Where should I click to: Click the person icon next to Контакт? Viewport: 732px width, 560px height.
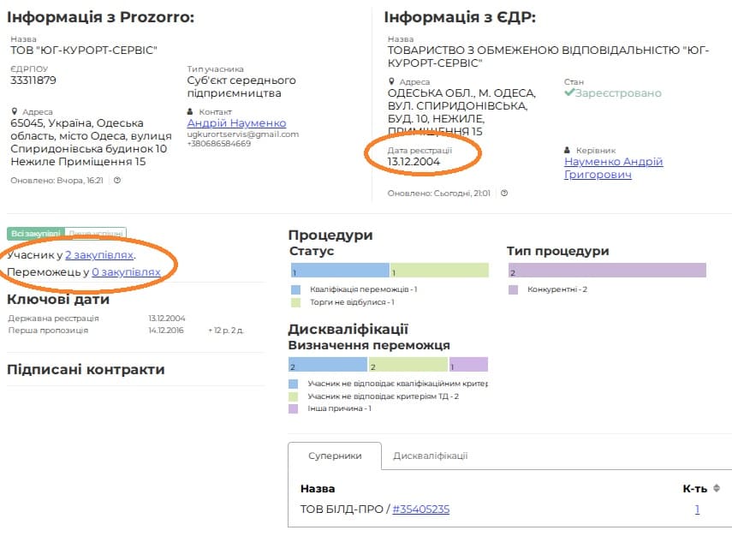pyautogui.click(x=191, y=112)
